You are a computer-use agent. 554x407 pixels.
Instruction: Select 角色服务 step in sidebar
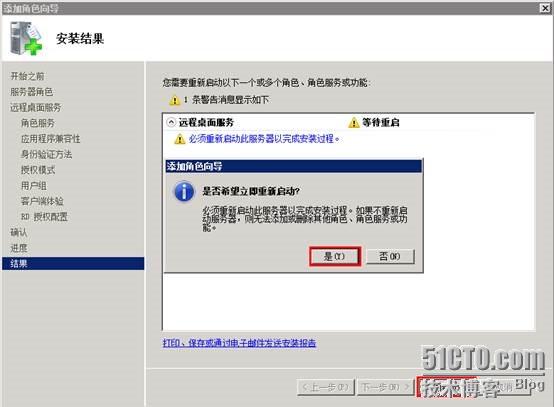[x=38, y=123]
